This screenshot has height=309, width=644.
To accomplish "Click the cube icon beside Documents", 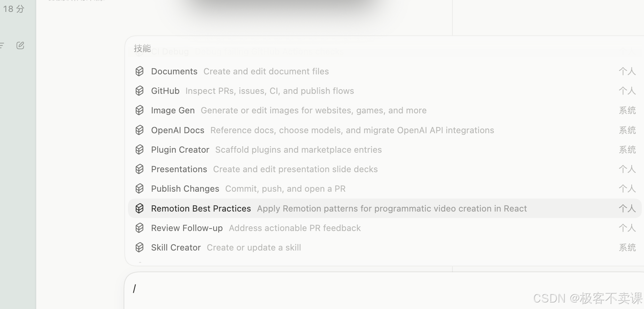I will coord(139,71).
